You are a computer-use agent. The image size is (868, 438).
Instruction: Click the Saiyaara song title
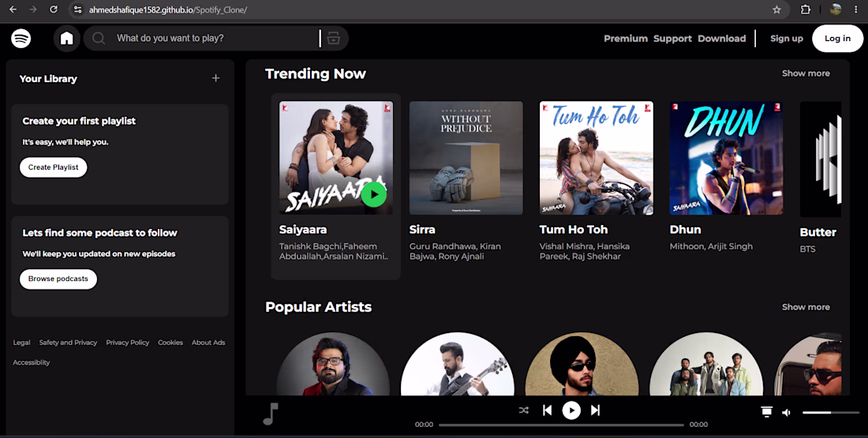tap(303, 230)
